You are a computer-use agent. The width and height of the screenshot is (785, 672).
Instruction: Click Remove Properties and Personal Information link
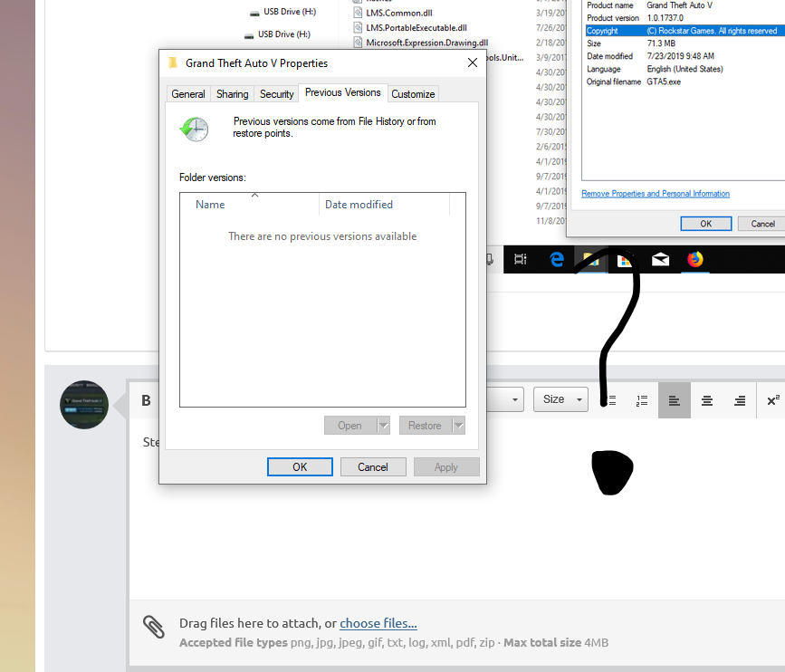point(656,193)
